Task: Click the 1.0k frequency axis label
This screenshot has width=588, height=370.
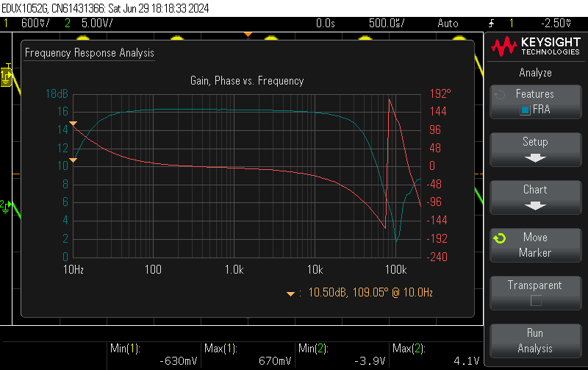Action: [x=234, y=269]
